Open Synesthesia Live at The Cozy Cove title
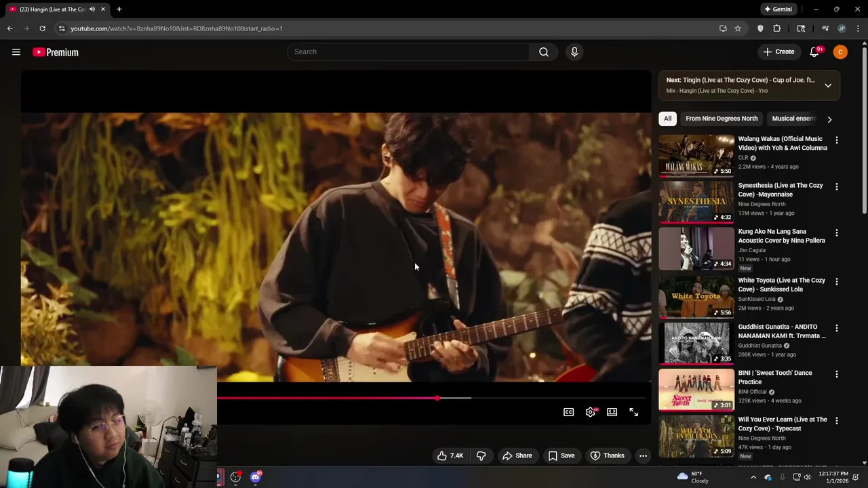The width and height of the screenshot is (868, 488). click(x=781, y=190)
